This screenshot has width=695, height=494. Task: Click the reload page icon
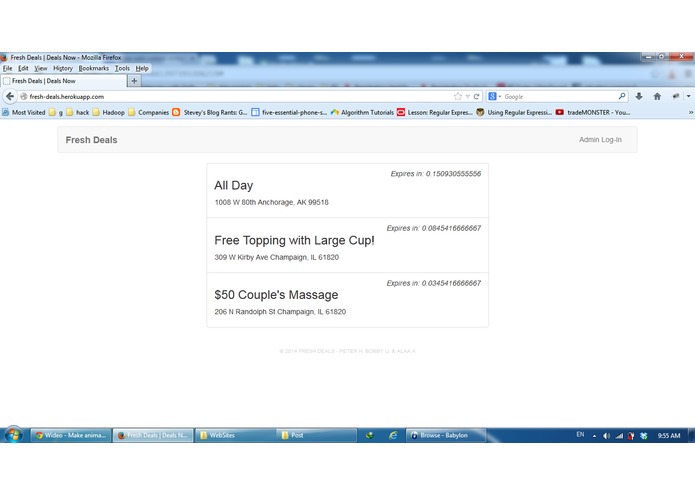pyautogui.click(x=476, y=96)
